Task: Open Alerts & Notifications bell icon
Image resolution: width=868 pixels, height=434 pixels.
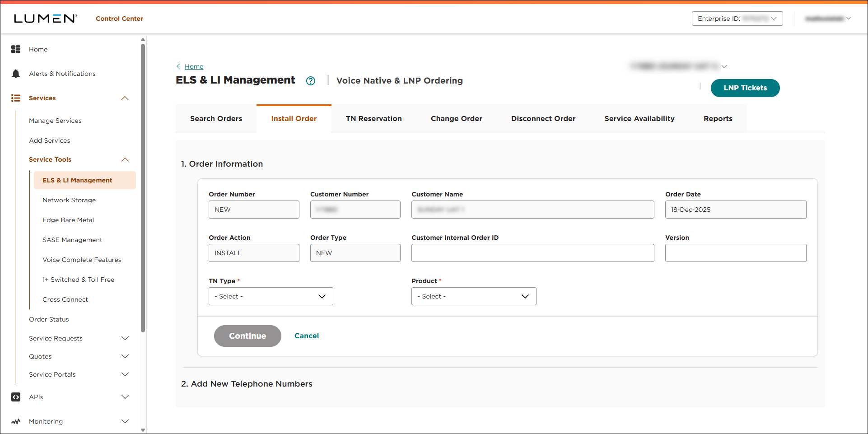Action: [x=16, y=73]
